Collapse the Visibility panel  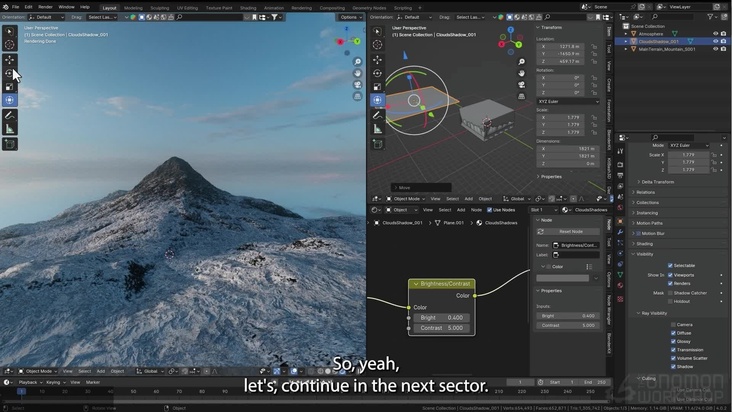coord(643,254)
